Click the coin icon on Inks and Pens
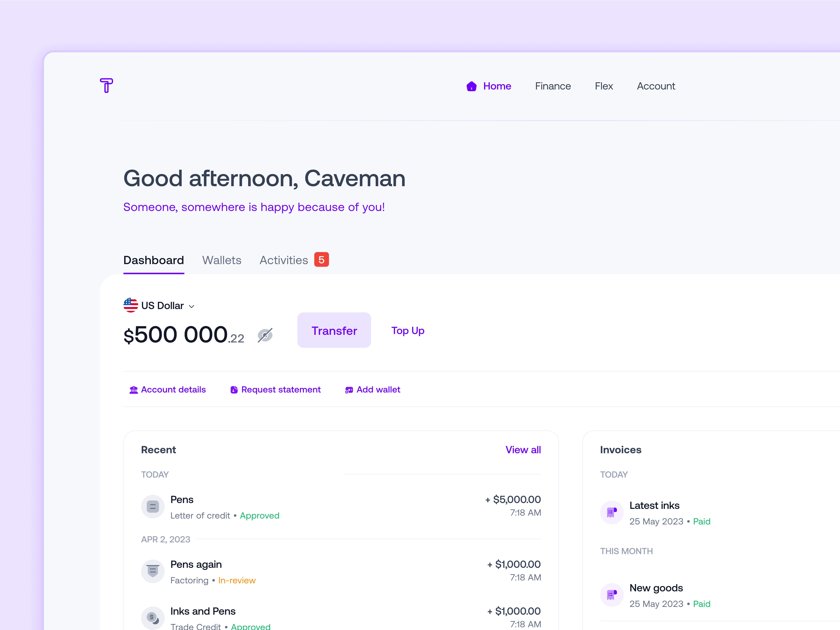Screen dimensions: 840x630 pos(153,618)
